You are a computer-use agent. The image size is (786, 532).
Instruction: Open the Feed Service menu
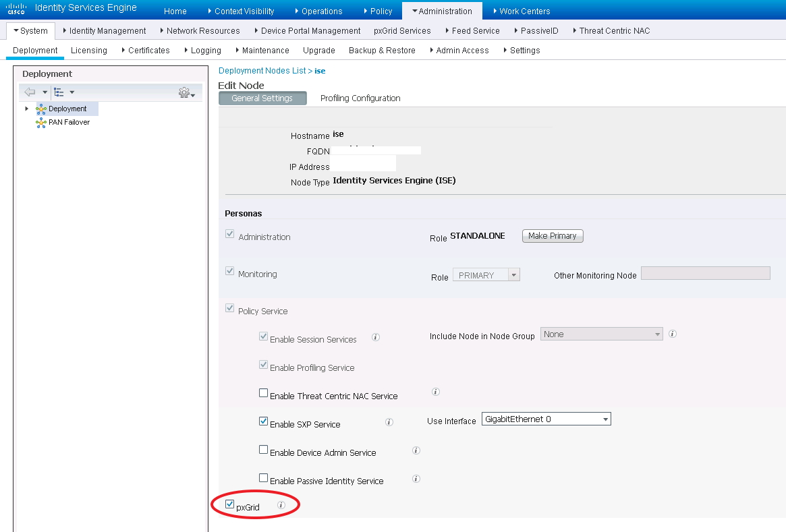[x=472, y=30]
